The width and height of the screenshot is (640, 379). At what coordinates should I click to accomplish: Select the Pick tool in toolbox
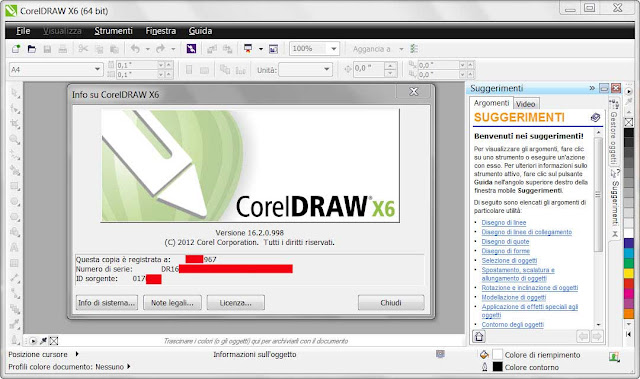point(15,93)
